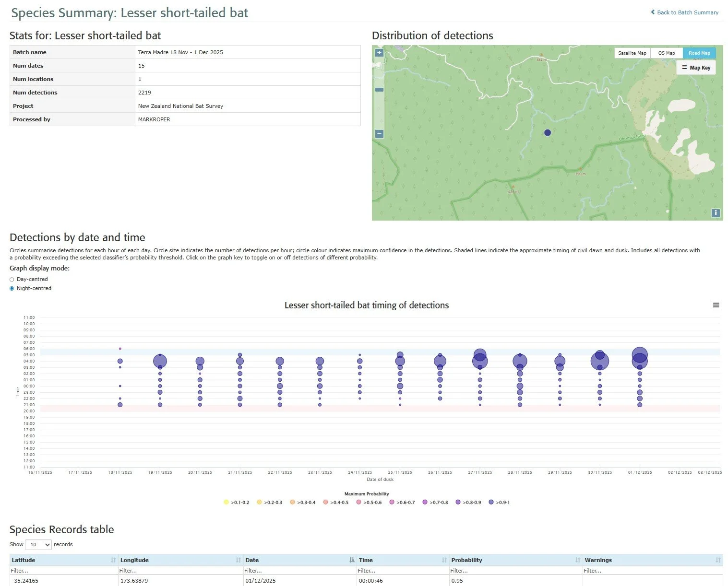This screenshot has height=586, width=728.
Task: Click the Processed by value MARKROPER
Action: click(154, 119)
